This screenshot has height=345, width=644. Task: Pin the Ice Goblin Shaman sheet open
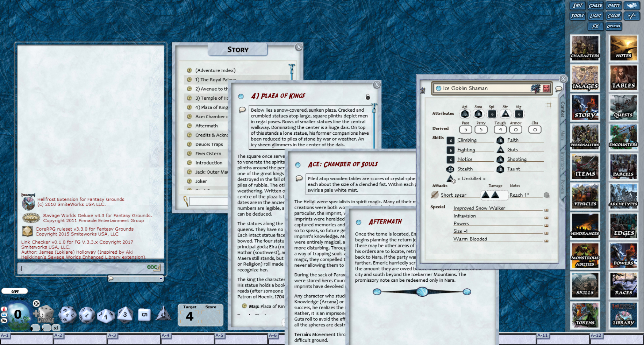(549, 105)
